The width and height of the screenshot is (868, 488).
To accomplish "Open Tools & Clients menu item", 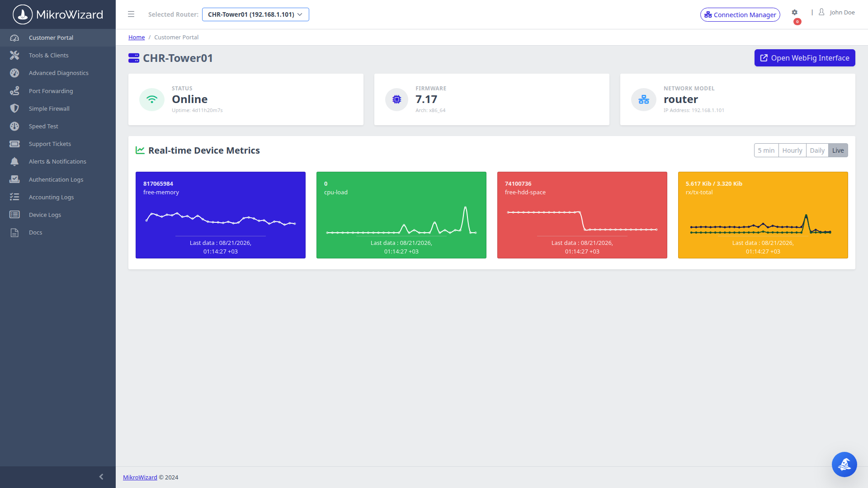I will [x=58, y=55].
